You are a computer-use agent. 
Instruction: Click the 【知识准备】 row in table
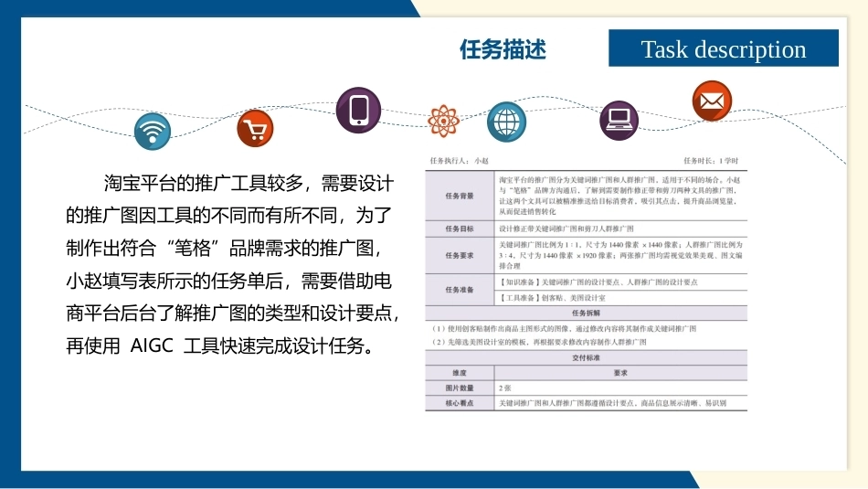[620, 282]
